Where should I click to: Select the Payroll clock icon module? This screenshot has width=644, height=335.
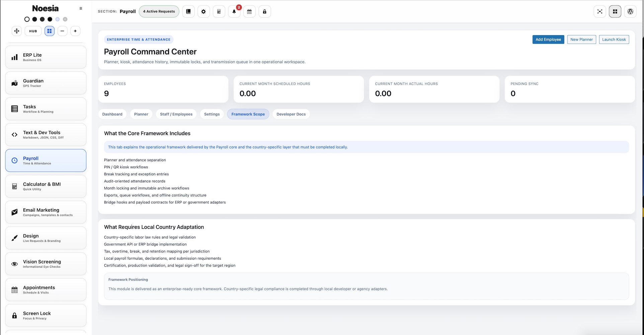tap(46, 160)
